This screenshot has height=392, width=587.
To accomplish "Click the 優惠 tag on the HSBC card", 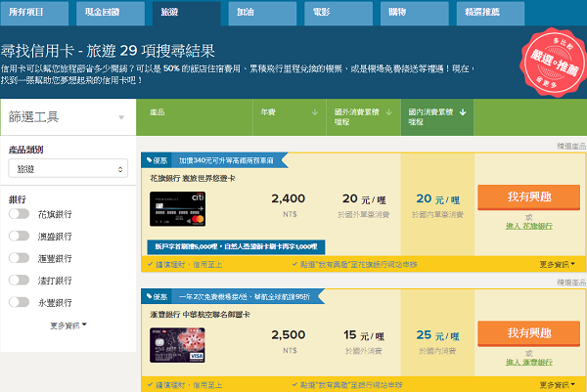I will coord(157,296).
